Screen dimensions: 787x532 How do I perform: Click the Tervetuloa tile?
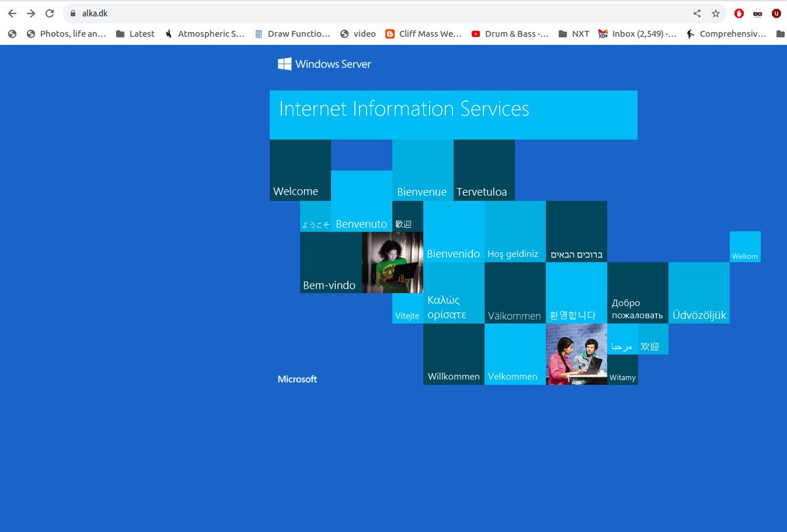484,170
